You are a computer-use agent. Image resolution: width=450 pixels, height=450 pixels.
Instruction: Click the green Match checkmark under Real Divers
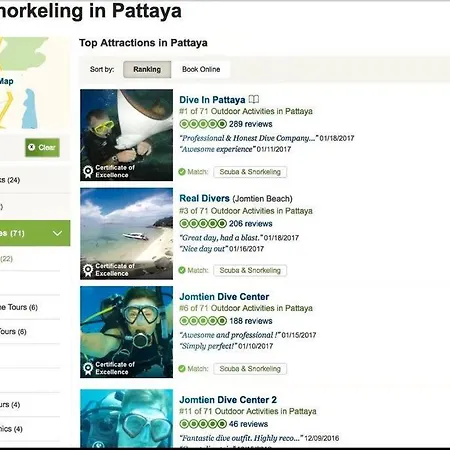coord(182,270)
